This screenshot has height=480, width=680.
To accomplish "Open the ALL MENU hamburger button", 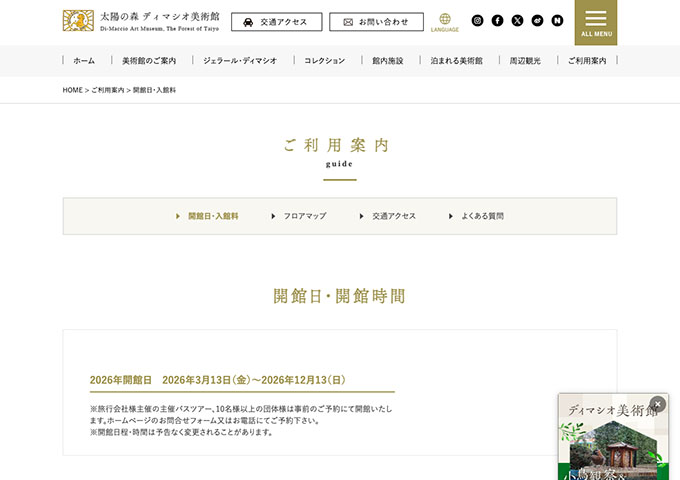I will coord(596,23).
